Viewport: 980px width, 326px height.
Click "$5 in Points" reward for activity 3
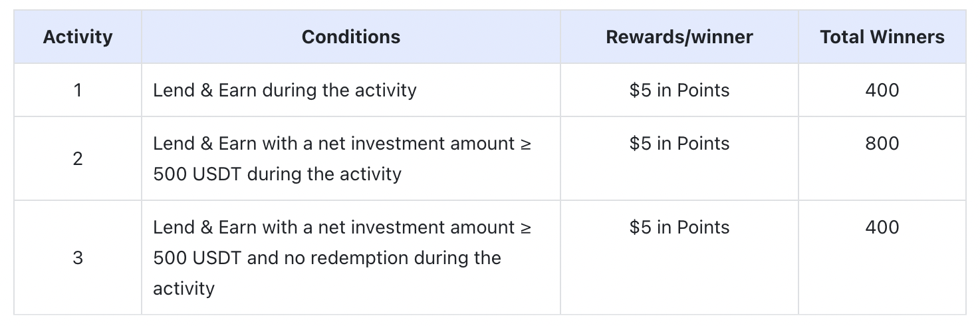(679, 228)
